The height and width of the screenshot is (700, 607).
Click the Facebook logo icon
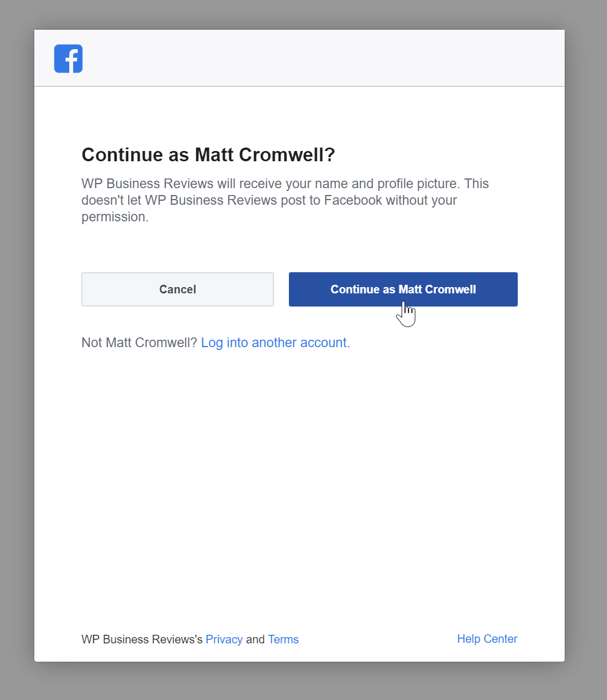click(68, 58)
